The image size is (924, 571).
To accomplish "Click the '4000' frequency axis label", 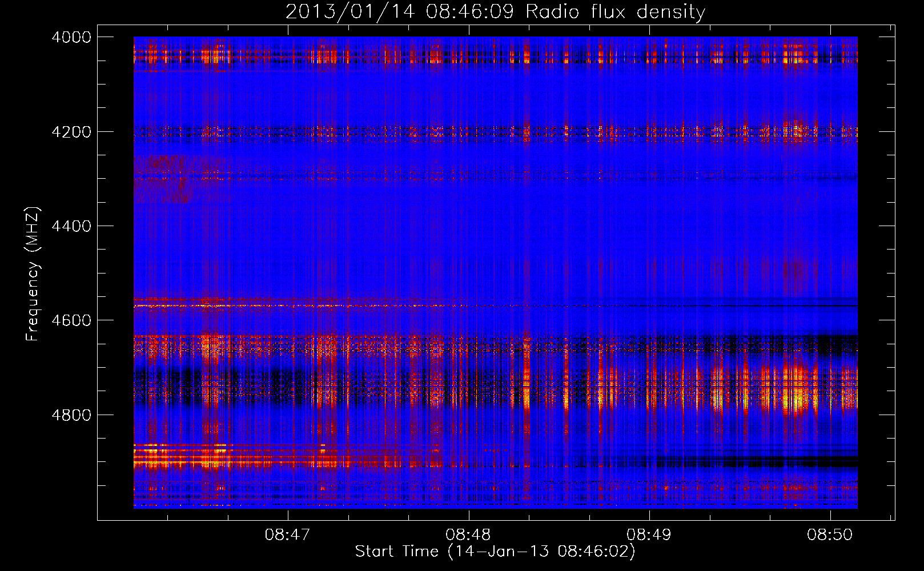I will pyautogui.click(x=71, y=37).
